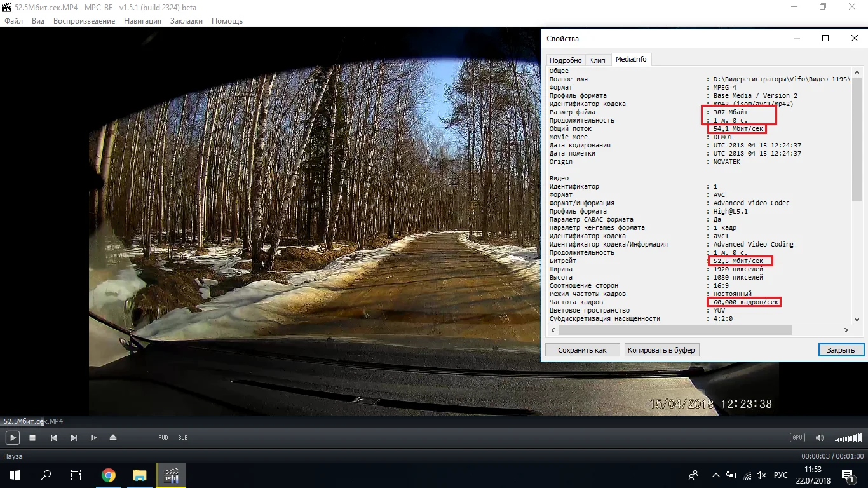This screenshot has width=868, height=488.
Task: Skip to next file with skip-forward icon
Action: (x=74, y=438)
